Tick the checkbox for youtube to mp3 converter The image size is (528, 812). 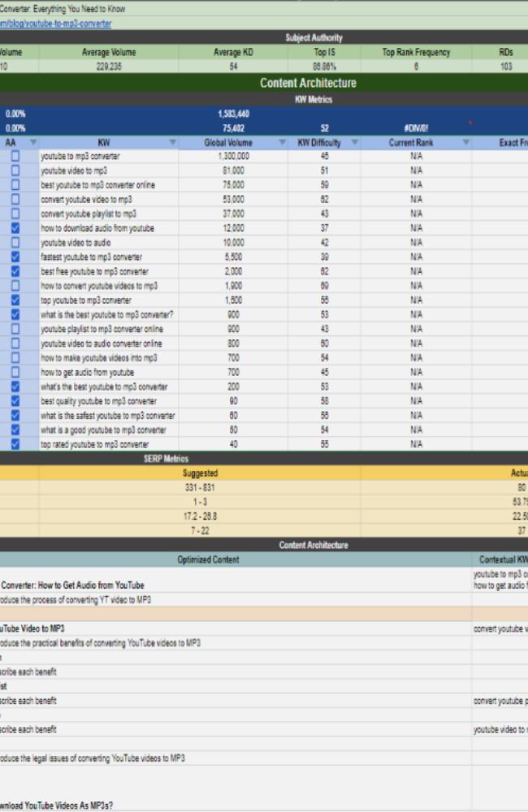click(x=15, y=156)
